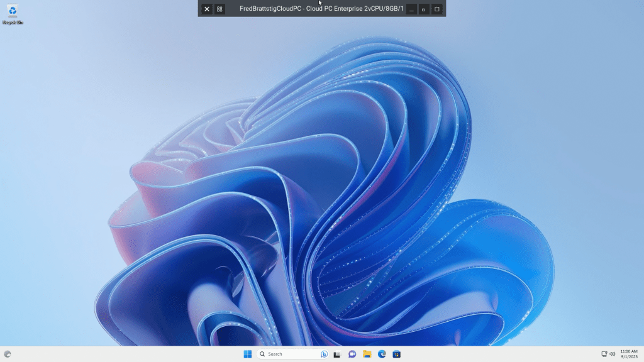Maximize the Cloud PC session window

point(437,9)
